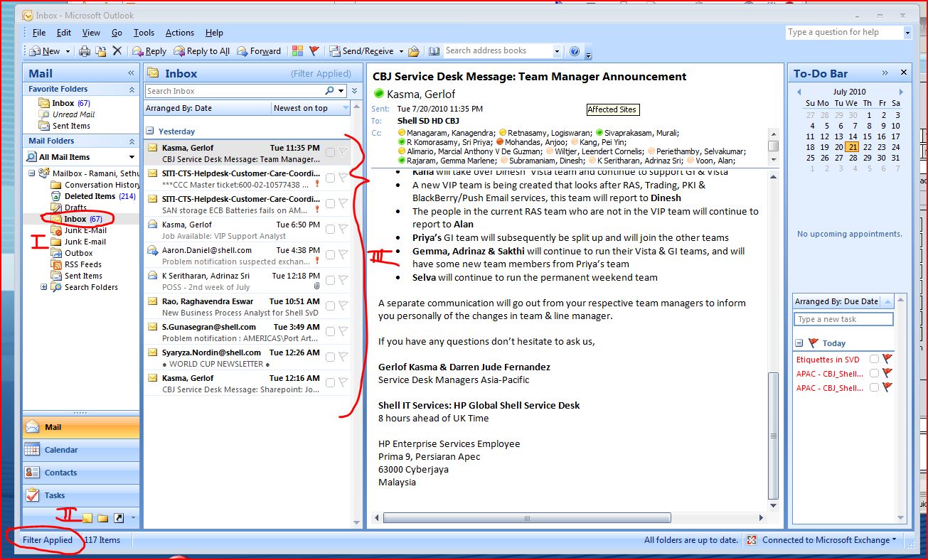Viewport: 928px width, 560px height.
Task: Click the category box on the Aaron.Daniel@shell.com message
Action: pos(330,254)
